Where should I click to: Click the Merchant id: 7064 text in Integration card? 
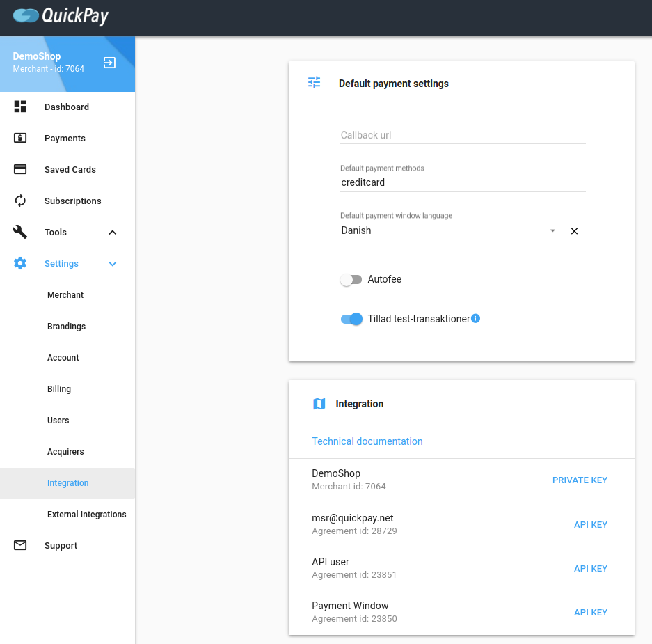(x=349, y=487)
